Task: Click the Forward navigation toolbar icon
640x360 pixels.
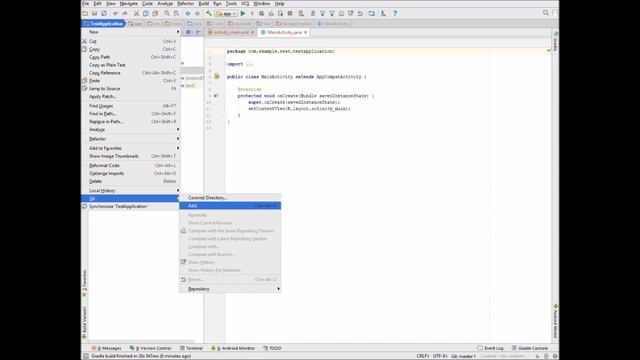Action: coord(197,13)
